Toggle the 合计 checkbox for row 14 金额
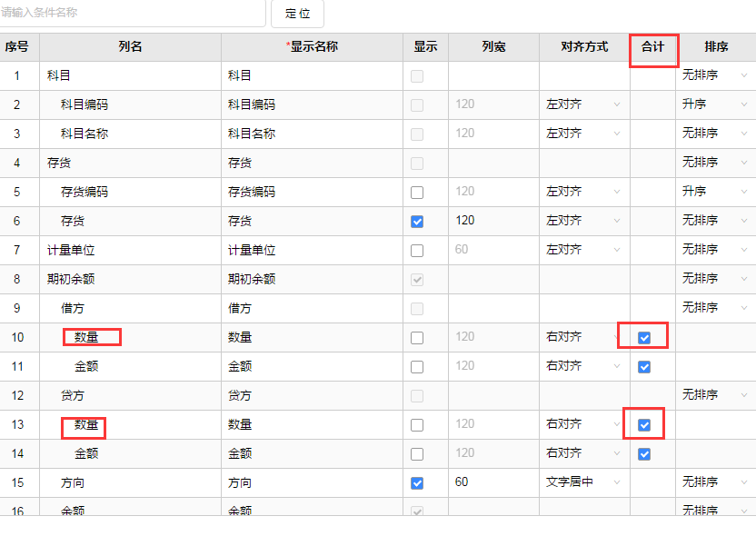 [644, 454]
